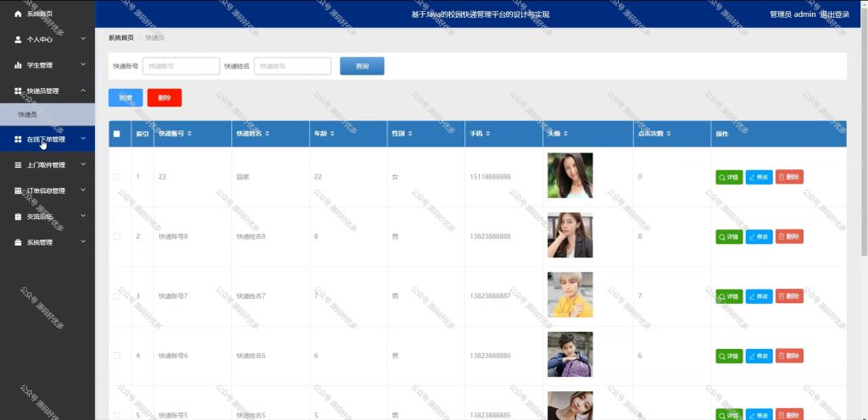This screenshot has height=420, width=868.
Task: Click the table icon for 订单信息管理
Action: pos(18,191)
